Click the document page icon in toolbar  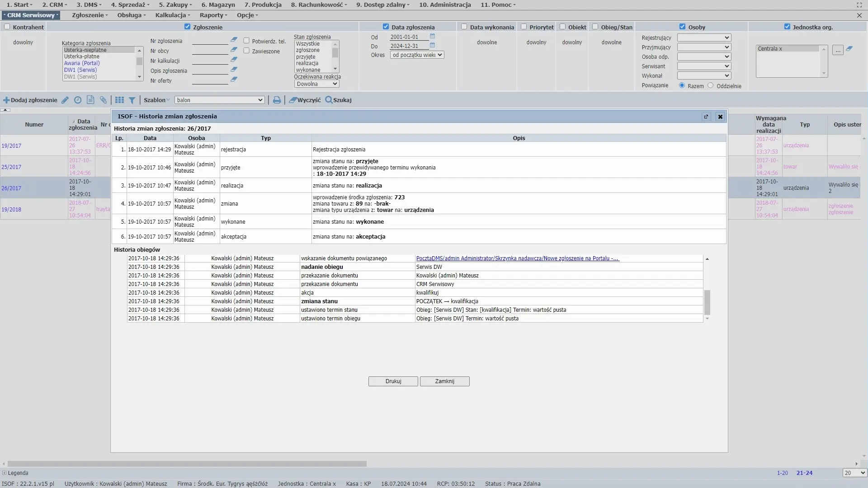(90, 100)
